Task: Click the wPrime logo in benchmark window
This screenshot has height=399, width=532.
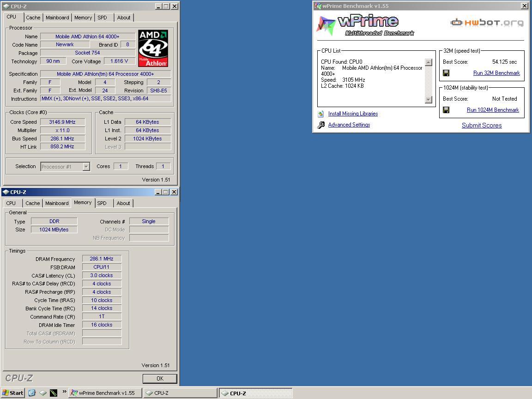Action: click(365, 25)
